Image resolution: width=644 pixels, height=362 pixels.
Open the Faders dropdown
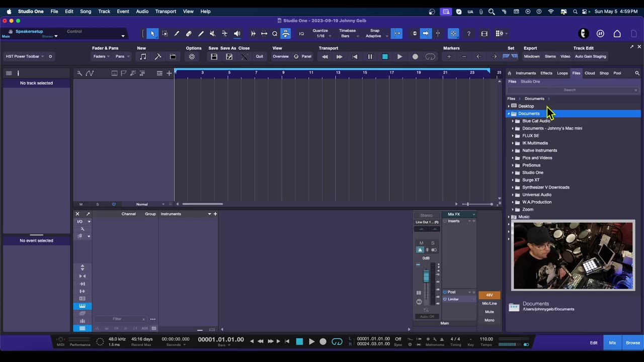[x=102, y=56]
